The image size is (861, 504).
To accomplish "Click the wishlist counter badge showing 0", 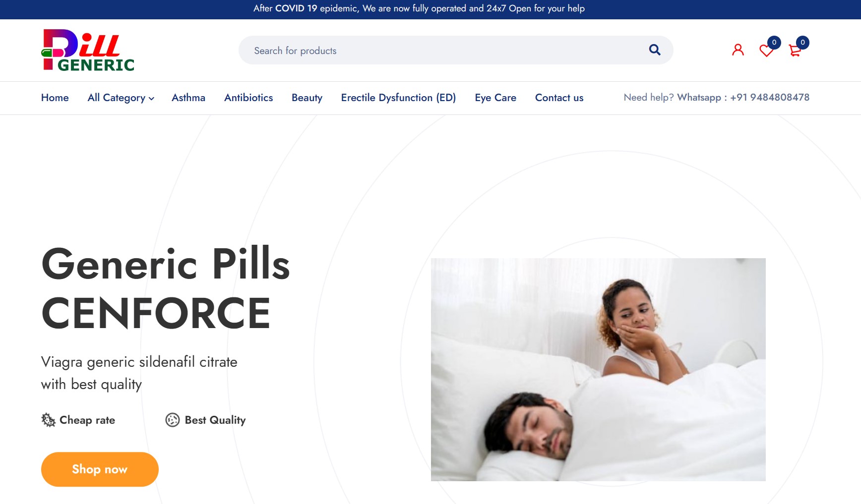I will [x=774, y=43].
